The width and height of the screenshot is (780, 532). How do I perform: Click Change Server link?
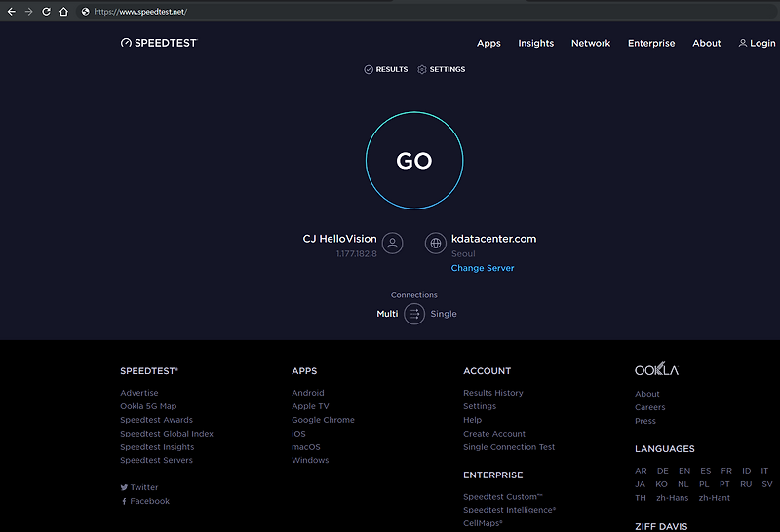483,268
